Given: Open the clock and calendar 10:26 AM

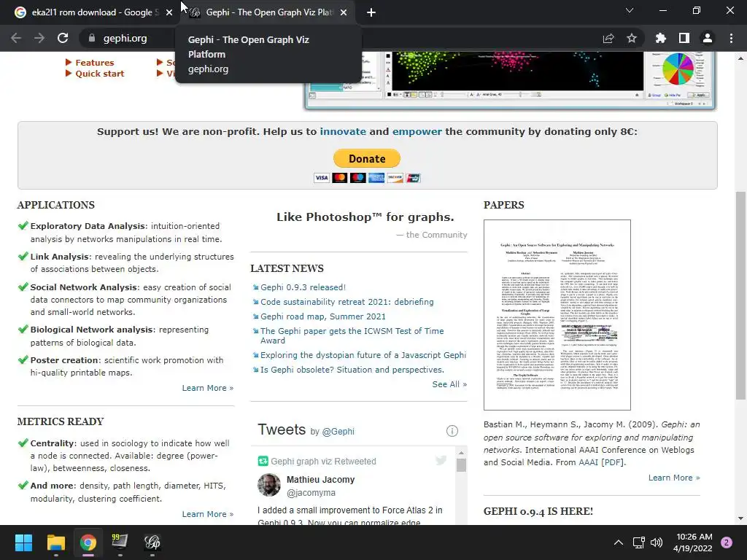Looking at the screenshot, I should [693, 542].
